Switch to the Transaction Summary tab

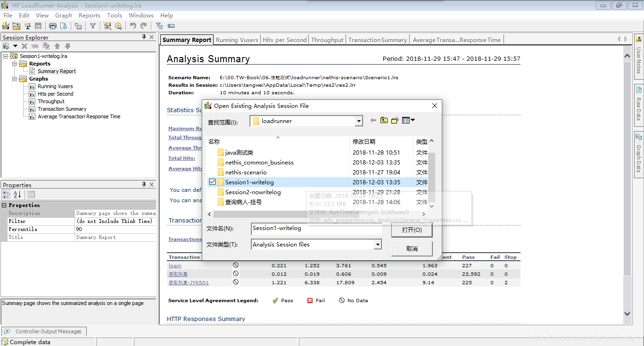378,40
